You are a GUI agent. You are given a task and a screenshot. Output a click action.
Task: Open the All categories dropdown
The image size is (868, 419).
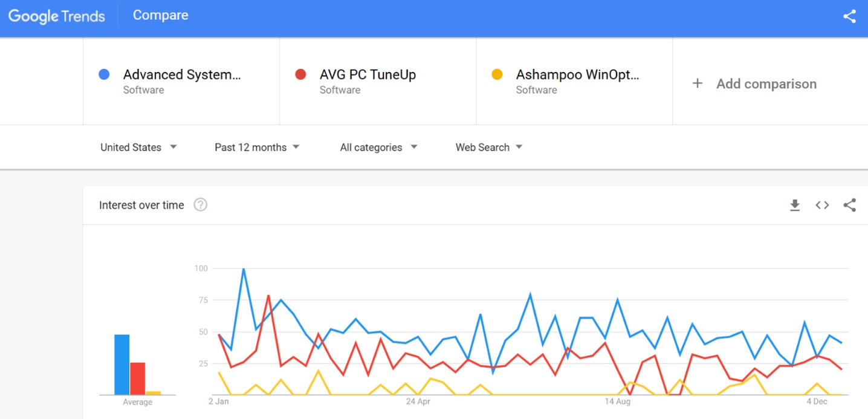378,147
